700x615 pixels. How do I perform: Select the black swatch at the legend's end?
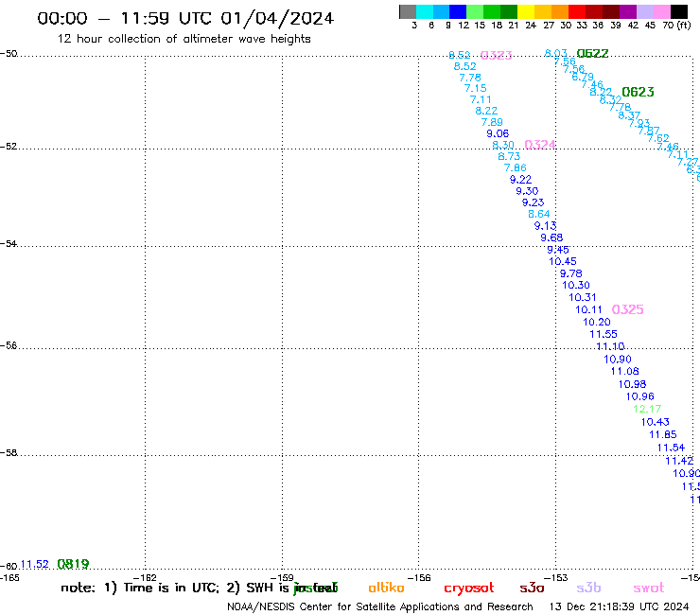(x=679, y=11)
